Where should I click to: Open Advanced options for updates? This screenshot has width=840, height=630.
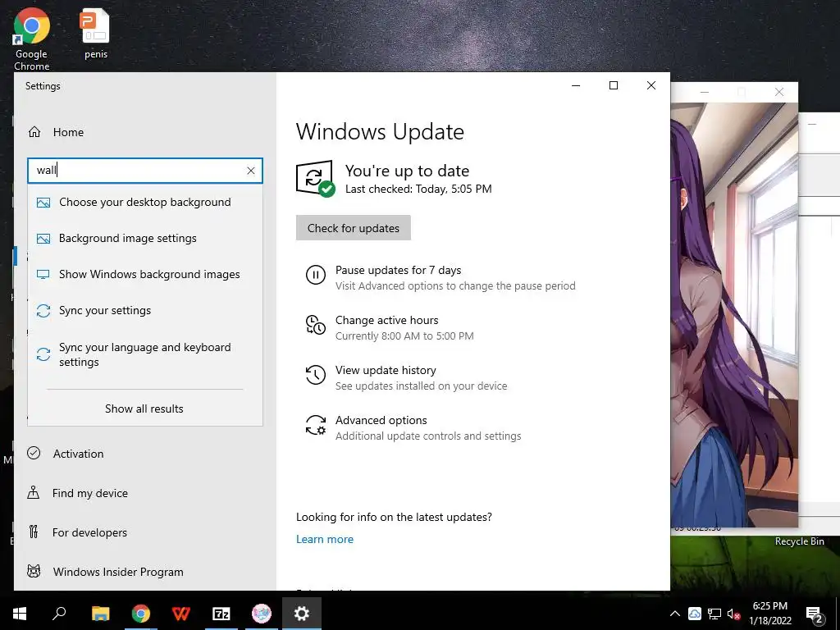pyautogui.click(x=381, y=421)
